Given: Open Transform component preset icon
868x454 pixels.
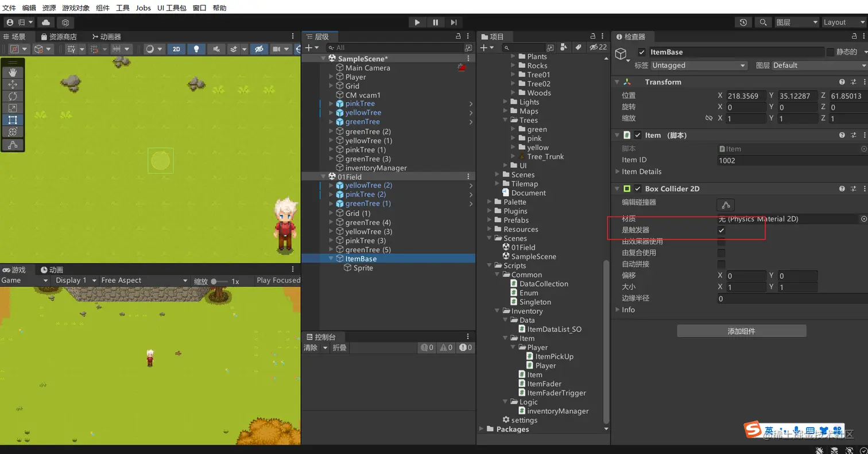Looking at the screenshot, I should (x=853, y=82).
